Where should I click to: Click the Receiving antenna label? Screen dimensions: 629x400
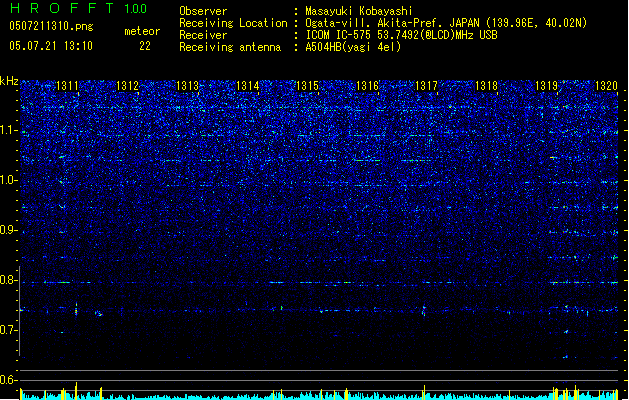point(230,47)
